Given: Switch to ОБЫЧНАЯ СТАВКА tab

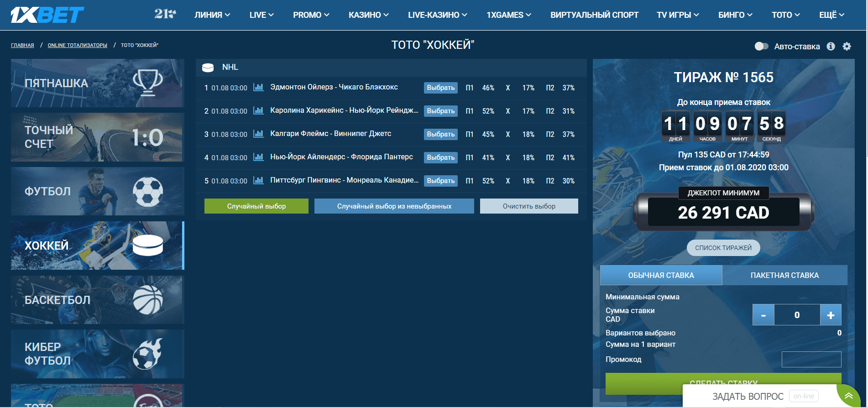Looking at the screenshot, I should [x=661, y=275].
